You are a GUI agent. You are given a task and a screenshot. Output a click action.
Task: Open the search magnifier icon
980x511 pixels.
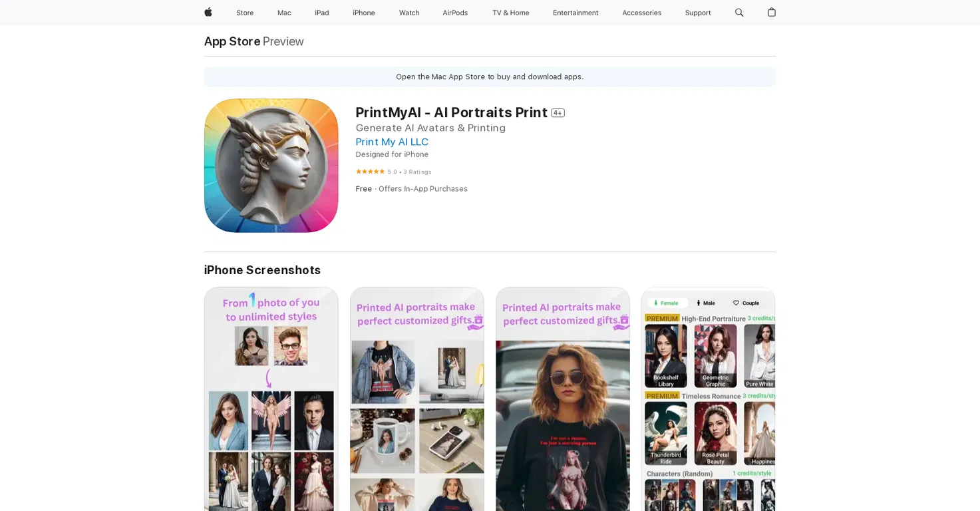pyautogui.click(x=739, y=13)
